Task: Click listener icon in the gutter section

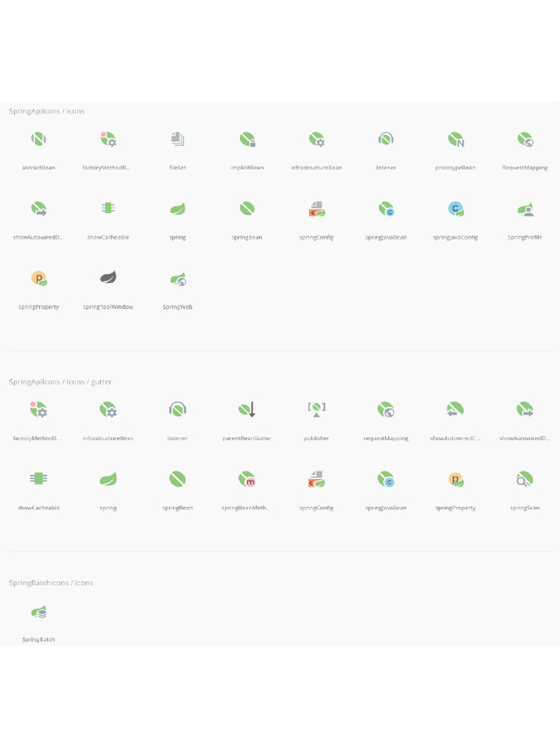Action: [178, 409]
